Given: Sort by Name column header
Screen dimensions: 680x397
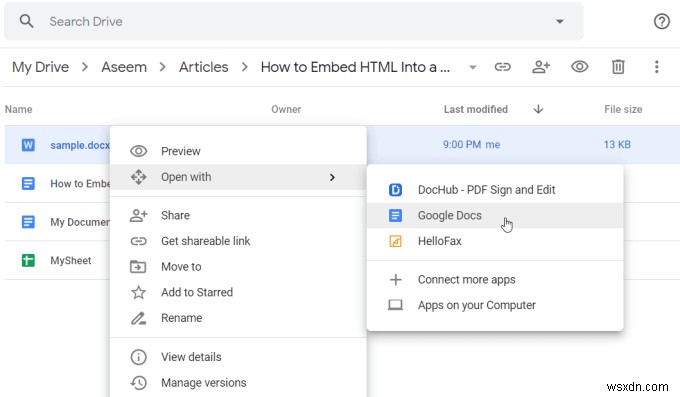Looking at the screenshot, I should tap(19, 109).
